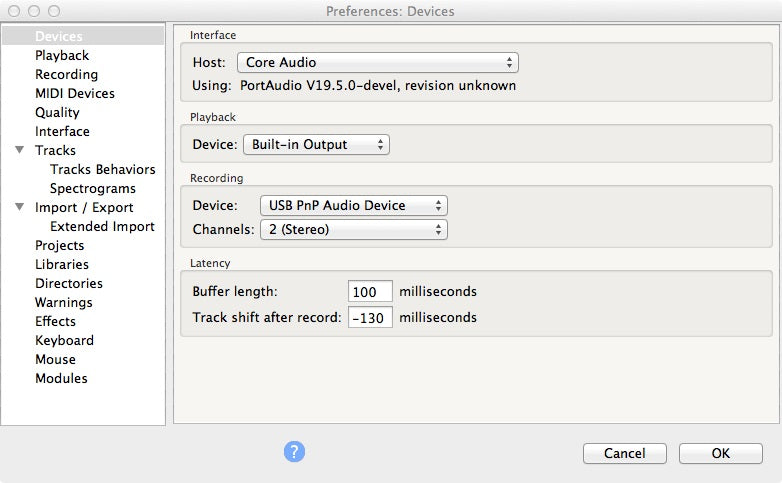Go to Quality preferences

coord(57,113)
